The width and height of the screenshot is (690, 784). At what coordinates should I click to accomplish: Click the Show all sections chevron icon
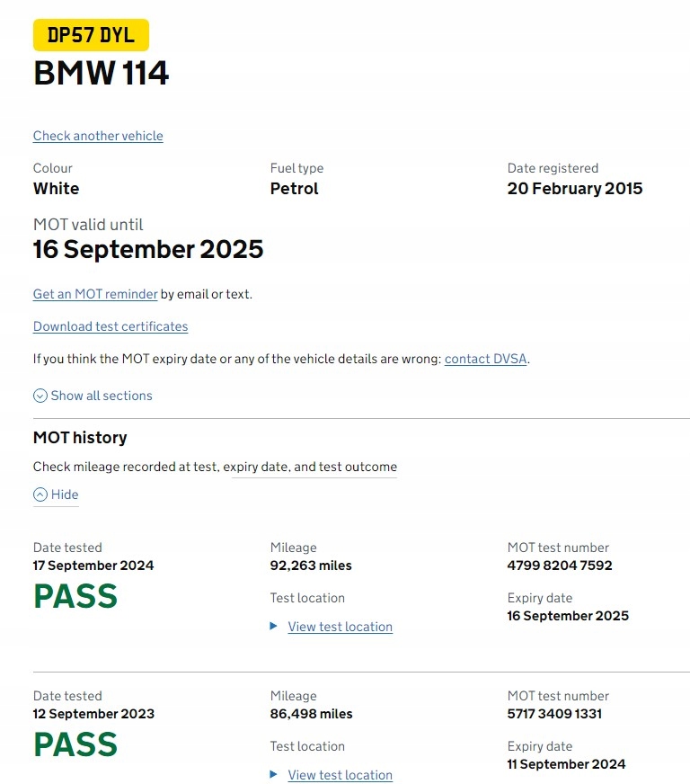coord(40,396)
